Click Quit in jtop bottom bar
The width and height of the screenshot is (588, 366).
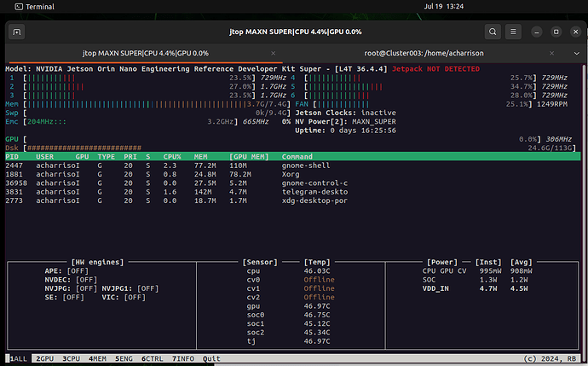[211, 358]
